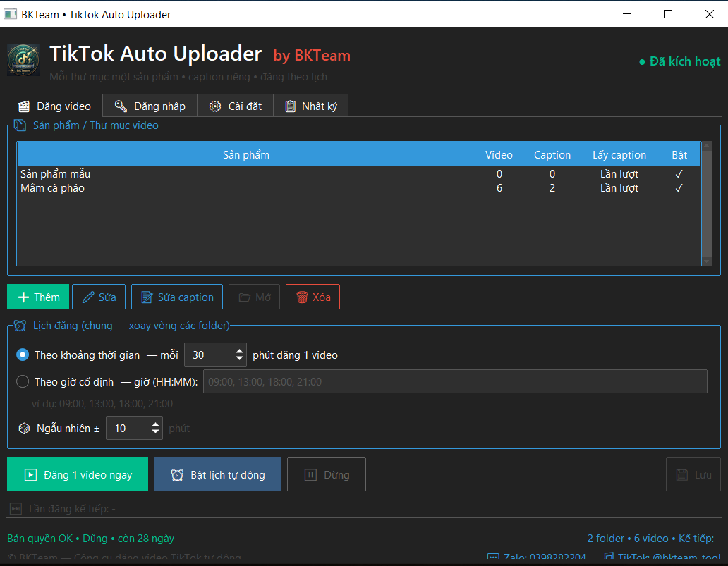Viewport: 728px width, 566px height.
Task: Click the Lần đăng kế tiếp label
Action: point(72,509)
